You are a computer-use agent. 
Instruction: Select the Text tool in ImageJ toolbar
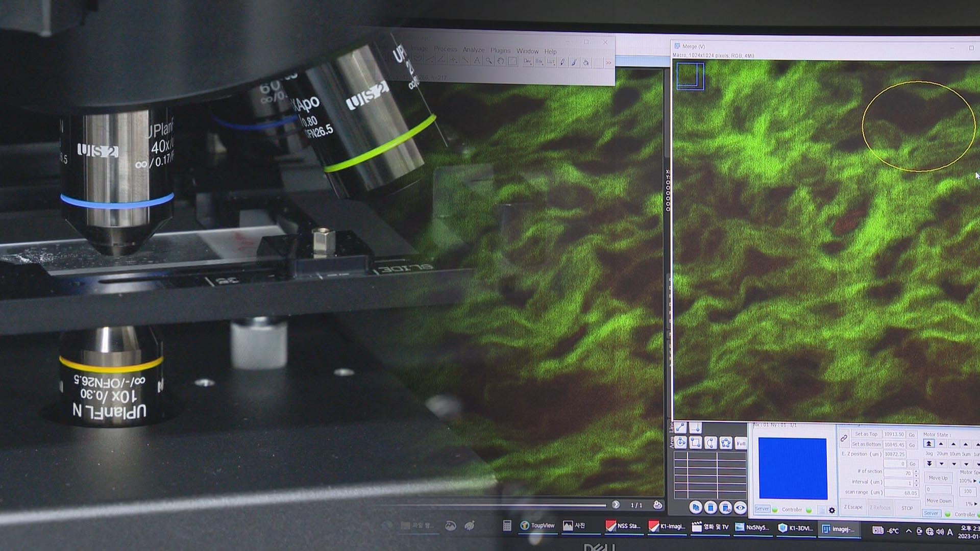click(x=477, y=61)
